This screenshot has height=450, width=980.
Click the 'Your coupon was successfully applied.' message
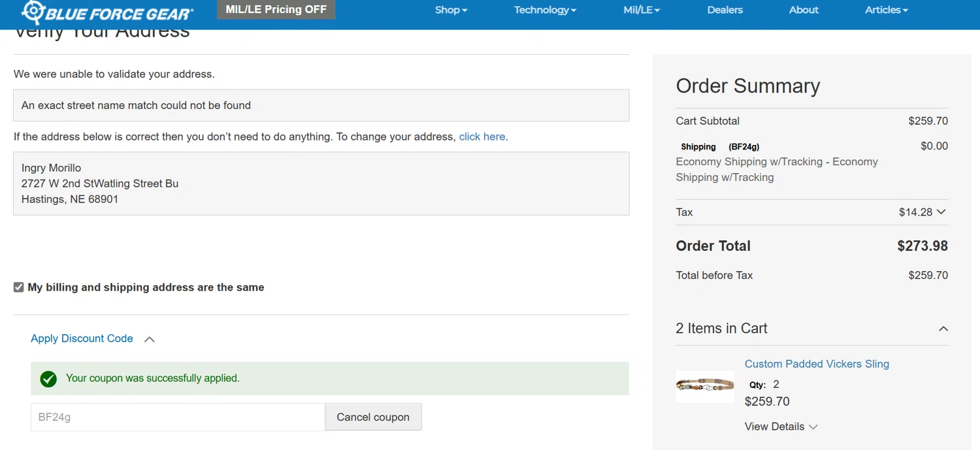tap(153, 378)
